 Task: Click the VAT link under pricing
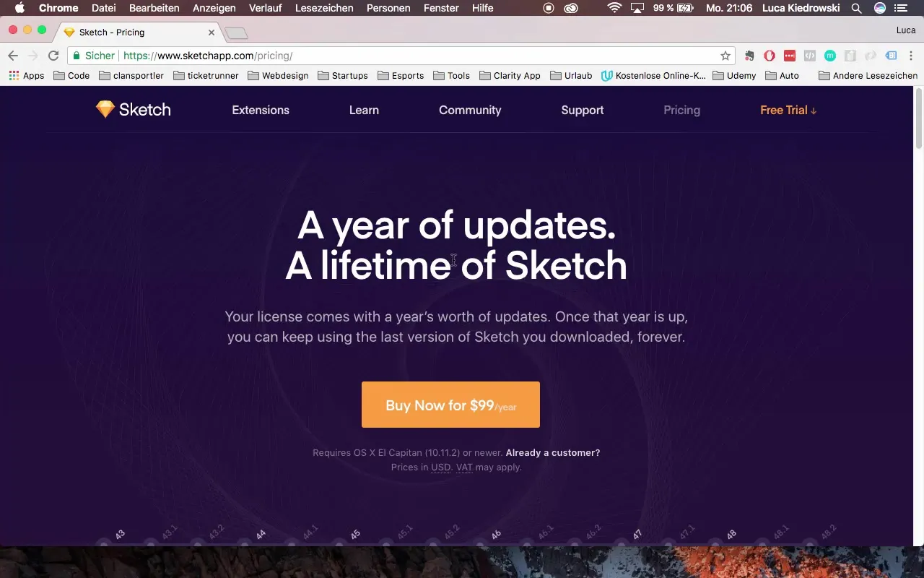coord(464,467)
